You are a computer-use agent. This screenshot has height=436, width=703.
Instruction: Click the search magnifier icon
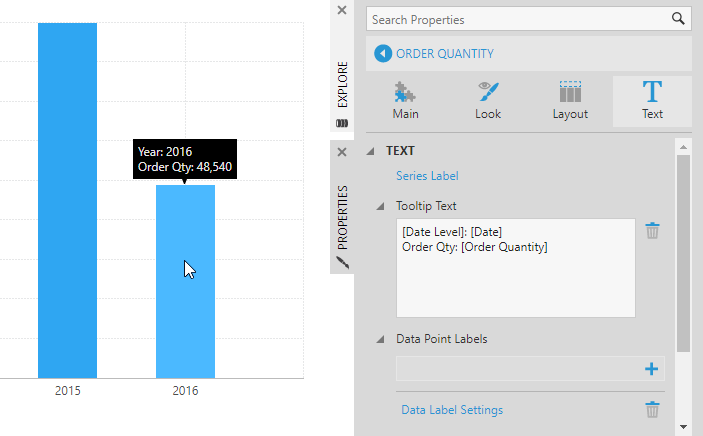(x=678, y=19)
